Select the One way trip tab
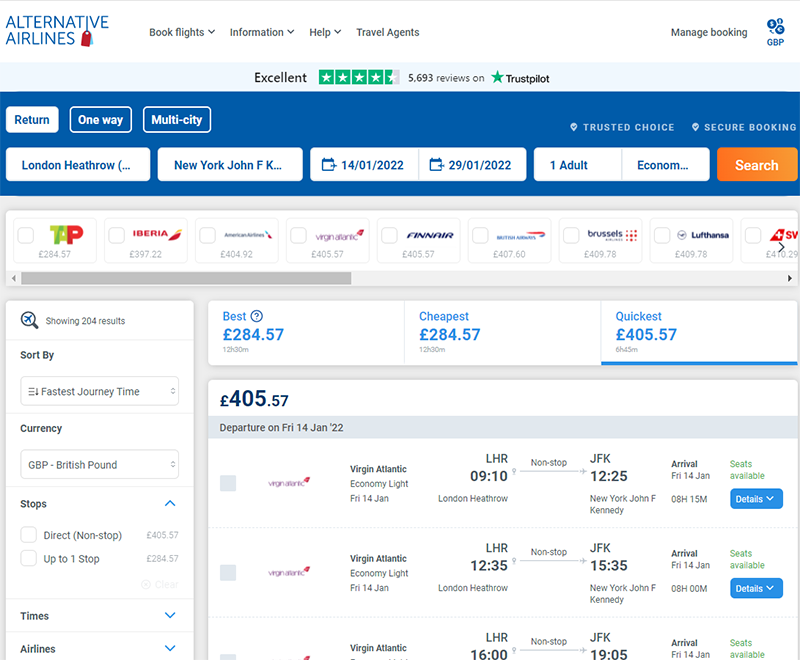The image size is (800, 660). [101, 120]
